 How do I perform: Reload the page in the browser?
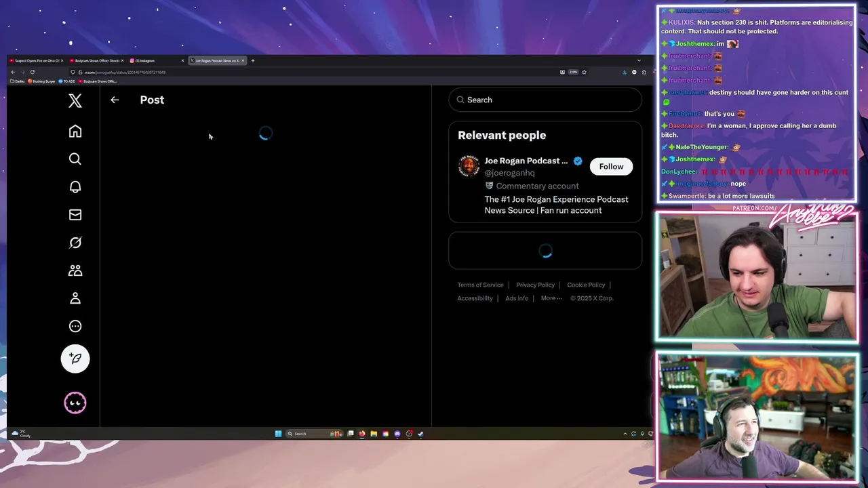(32, 72)
